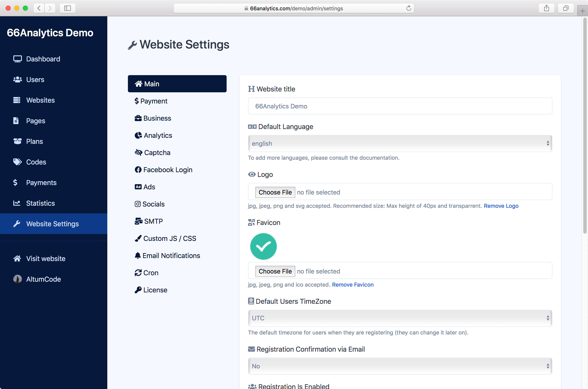Open the Email Notifications settings tab
The height and width of the screenshot is (389, 588).
click(171, 255)
